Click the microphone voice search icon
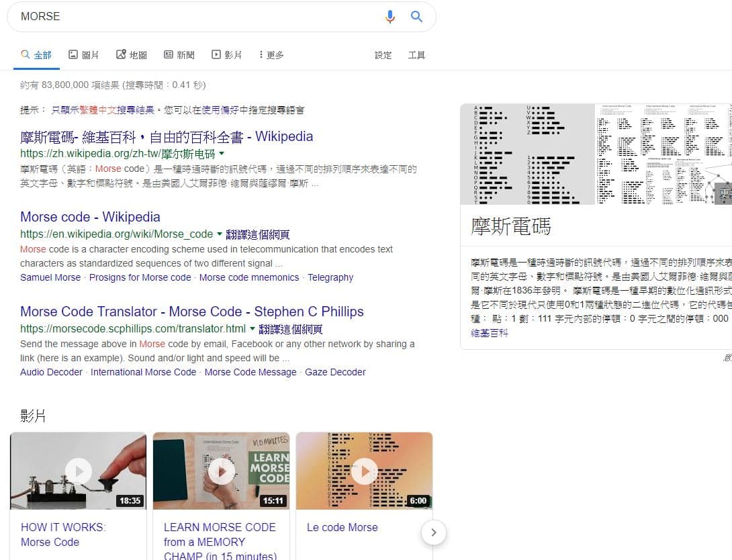 point(390,17)
